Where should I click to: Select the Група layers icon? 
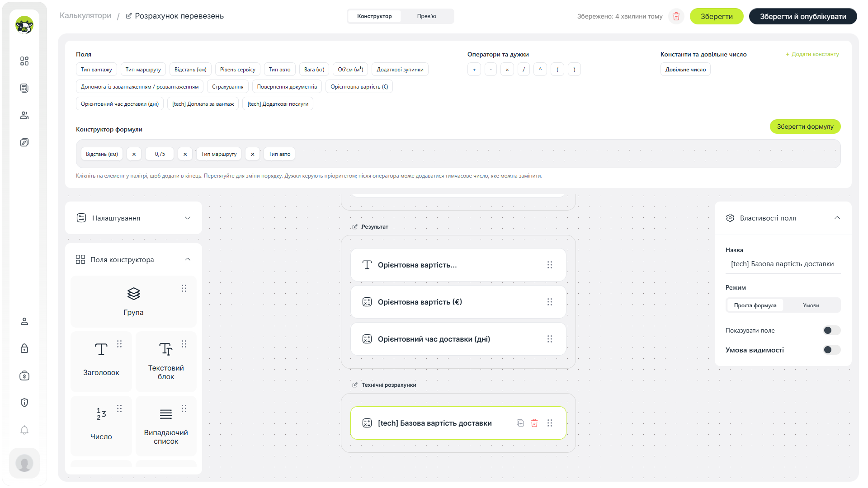pyautogui.click(x=133, y=294)
